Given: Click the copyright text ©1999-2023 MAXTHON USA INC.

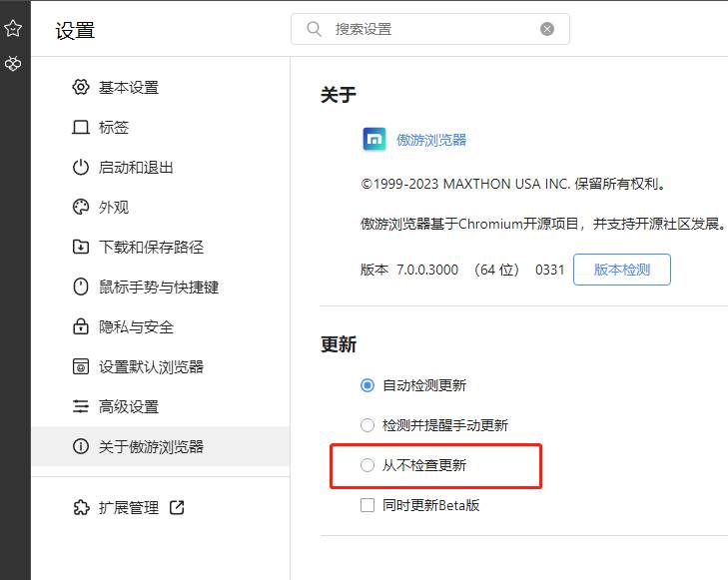Looking at the screenshot, I should click(465, 184).
